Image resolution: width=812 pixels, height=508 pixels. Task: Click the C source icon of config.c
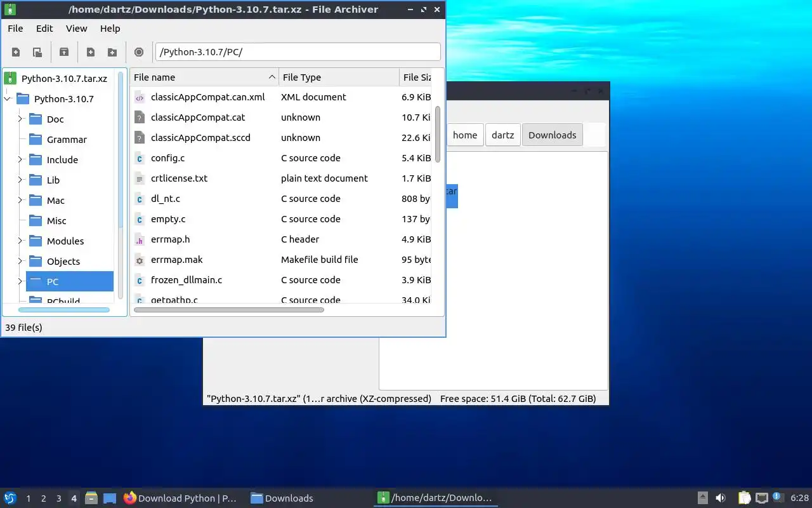[140, 158]
